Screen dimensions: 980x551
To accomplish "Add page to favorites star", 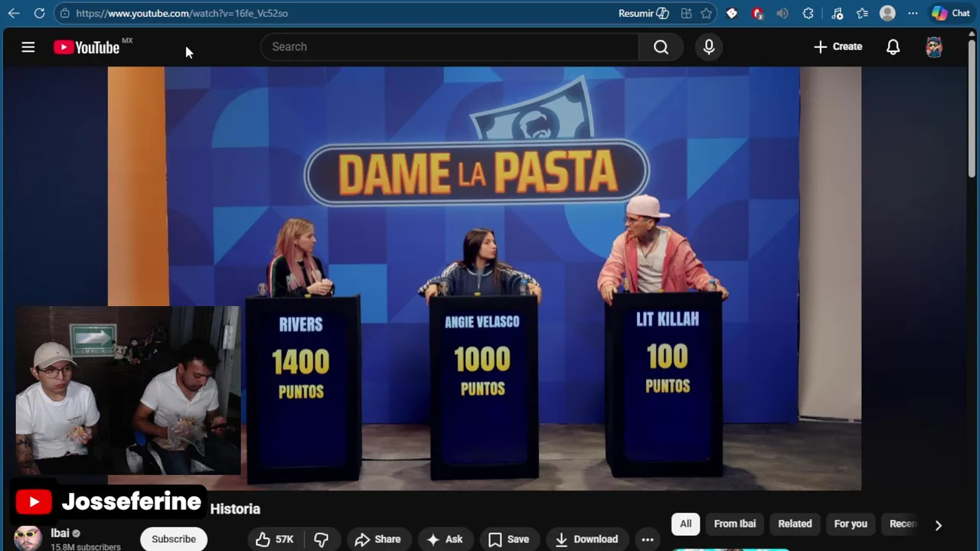I will click(706, 13).
